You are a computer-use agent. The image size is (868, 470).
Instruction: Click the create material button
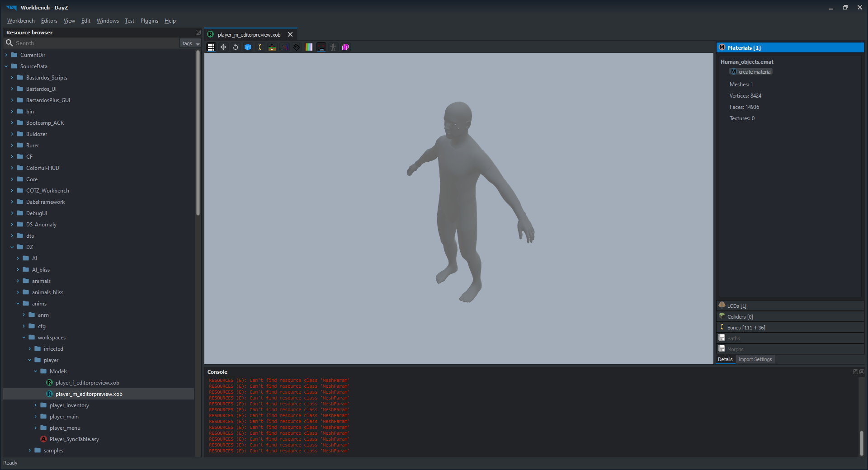tap(751, 72)
